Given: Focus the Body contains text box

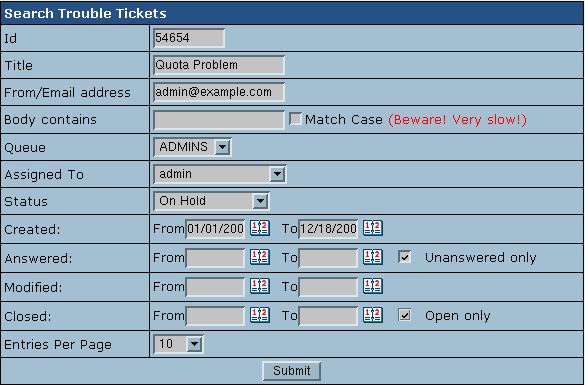Looking at the screenshot, I should coord(219,120).
